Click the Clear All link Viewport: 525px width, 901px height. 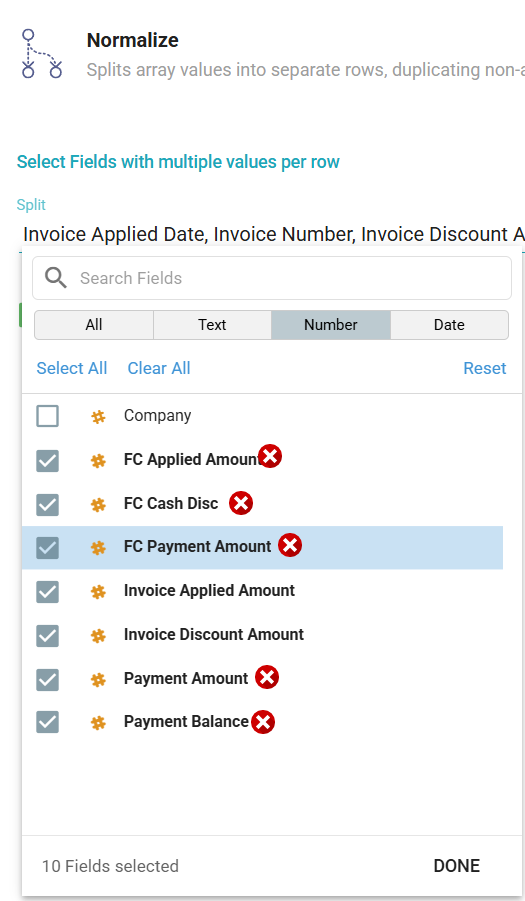pyautogui.click(x=159, y=368)
